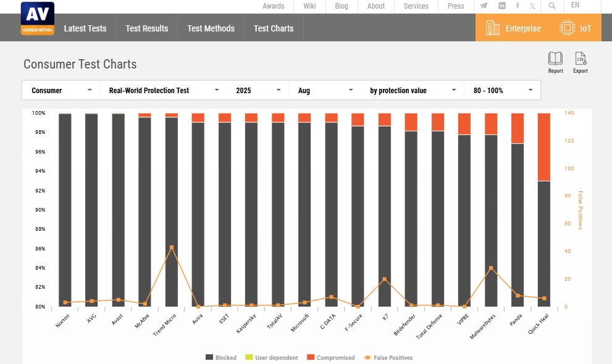The width and height of the screenshot is (612, 364).
Task: Click the search magnifier icon
Action: [x=552, y=6]
